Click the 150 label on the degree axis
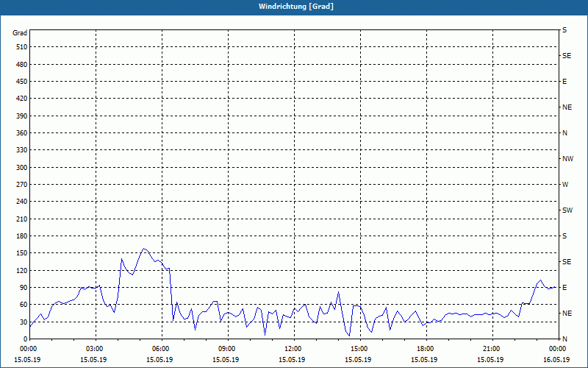 22,253
